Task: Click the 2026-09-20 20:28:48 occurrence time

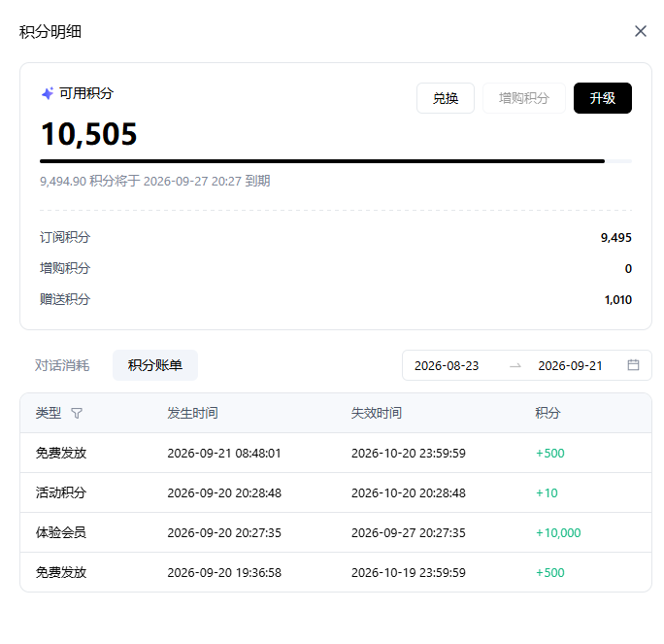Action: (224, 492)
